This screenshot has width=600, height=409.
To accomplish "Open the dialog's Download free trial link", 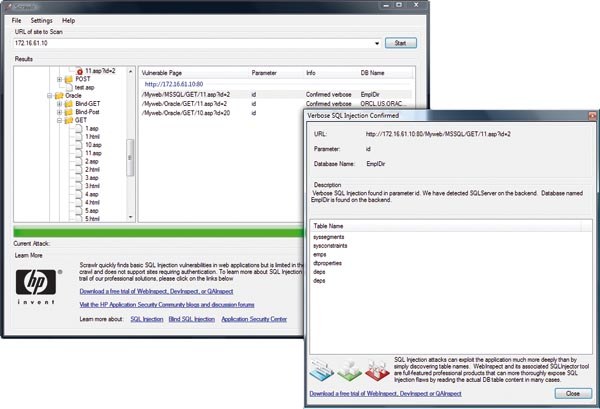I will (385, 394).
